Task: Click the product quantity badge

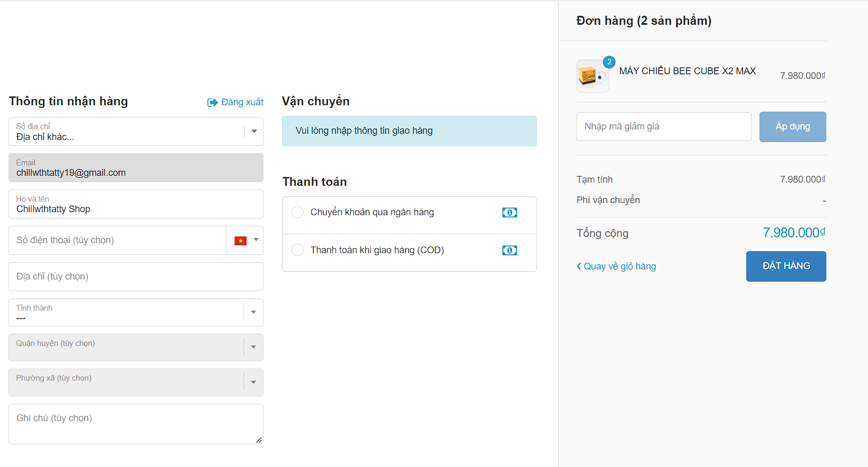Action: pyautogui.click(x=609, y=62)
